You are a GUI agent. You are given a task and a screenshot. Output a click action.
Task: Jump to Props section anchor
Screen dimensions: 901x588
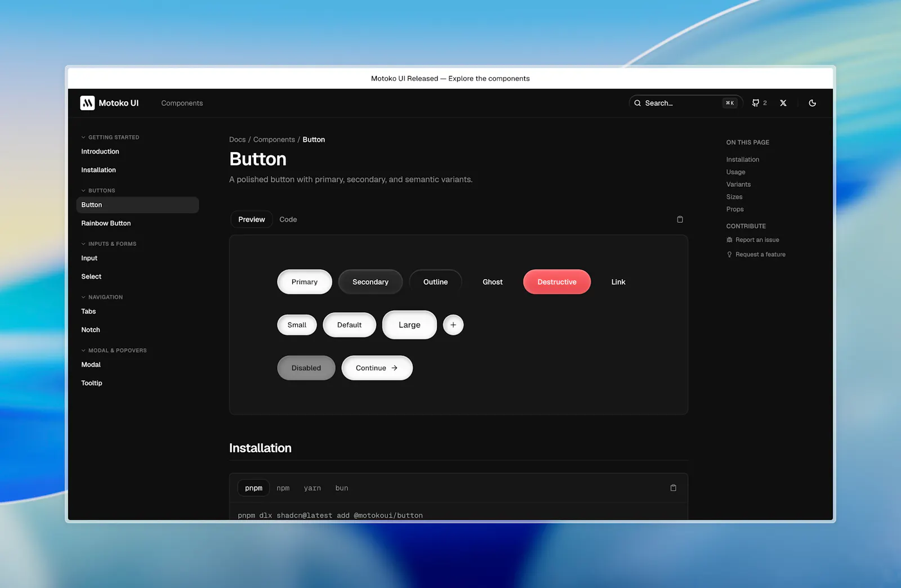[735, 209]
